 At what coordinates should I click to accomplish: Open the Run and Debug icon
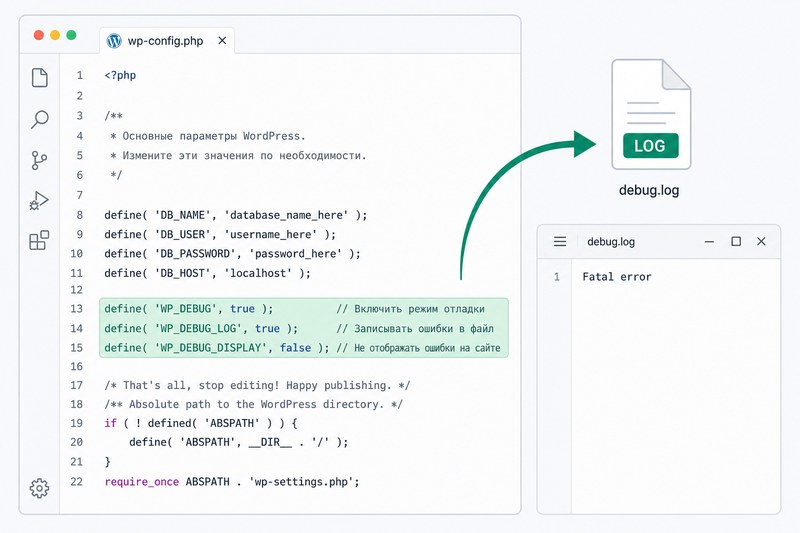tap(39, 200)
